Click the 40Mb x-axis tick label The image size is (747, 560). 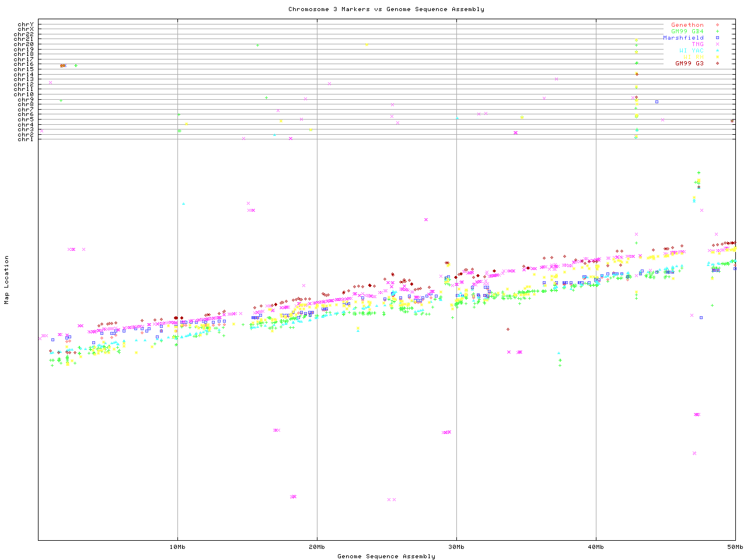point(596,547)
